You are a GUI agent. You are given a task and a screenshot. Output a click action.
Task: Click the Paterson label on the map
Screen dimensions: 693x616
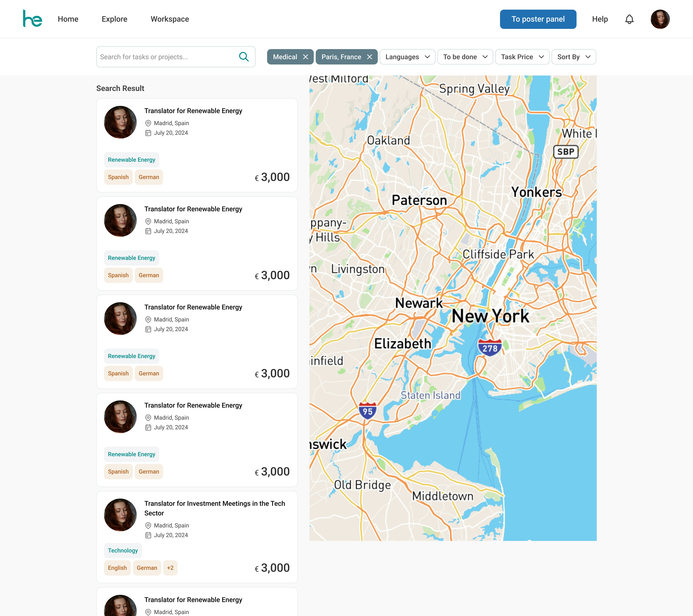click(x=419, y=200)
